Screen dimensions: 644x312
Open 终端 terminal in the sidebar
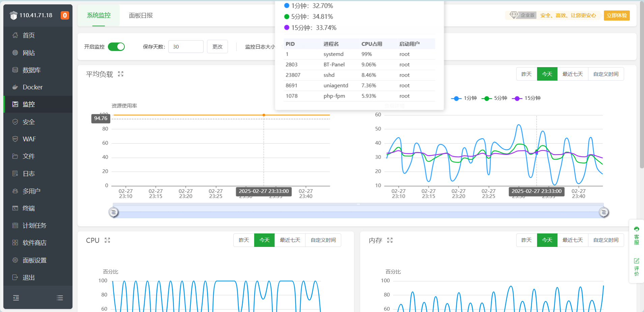click(38, 208)
